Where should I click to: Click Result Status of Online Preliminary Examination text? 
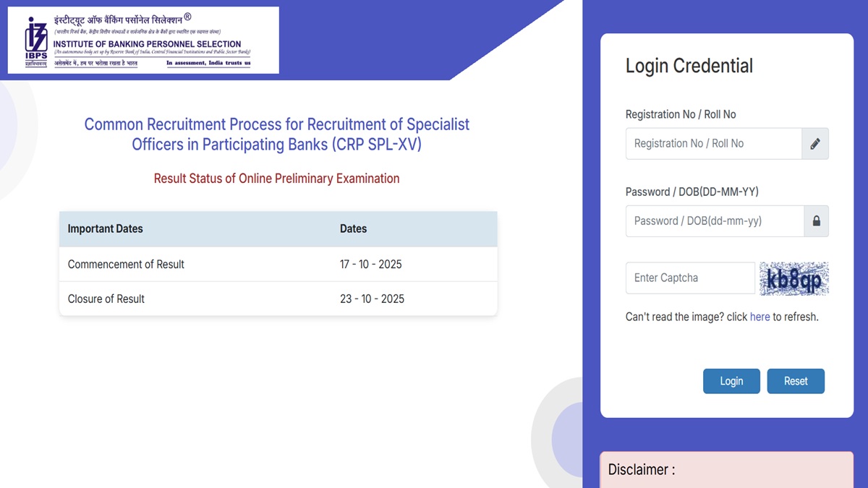point(276,179)
